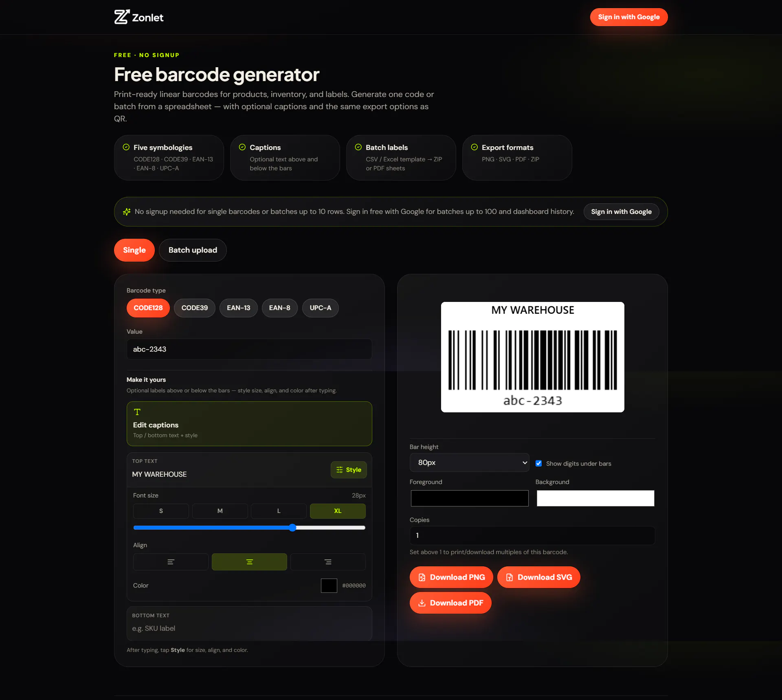Click the Download PNG file icon
Screen dimensions: 782x700
click(422, 577)
